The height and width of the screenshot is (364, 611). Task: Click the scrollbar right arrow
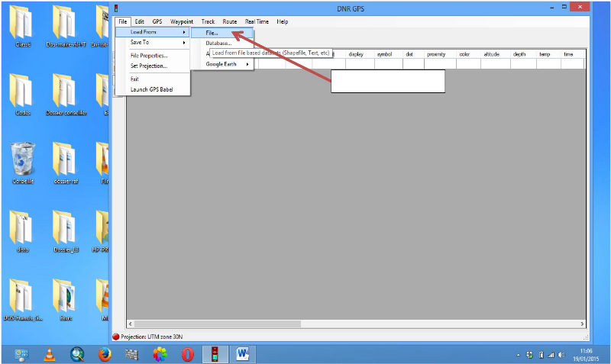(582, 324)
